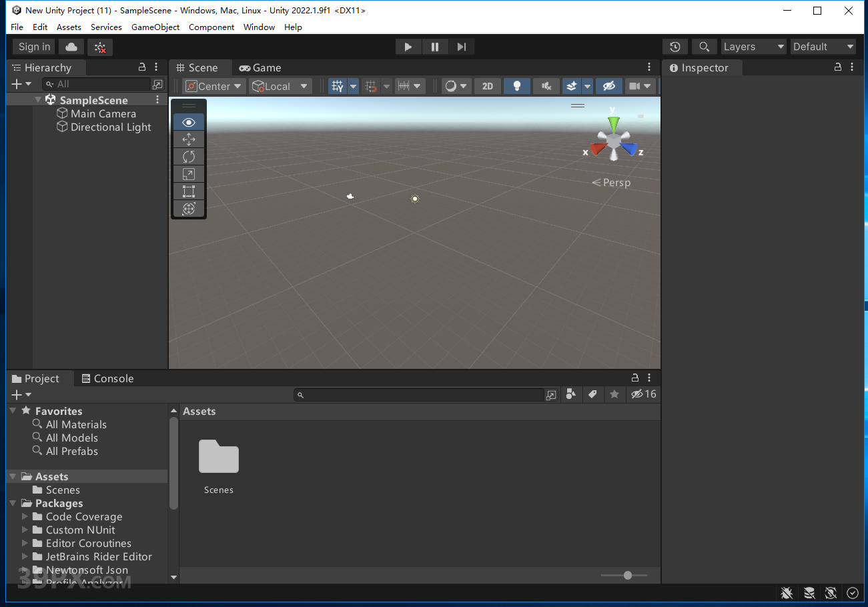868x607 pixels.
Task: Click the auto-generate lighting icon in status bar
Action: tap(831, 593)
